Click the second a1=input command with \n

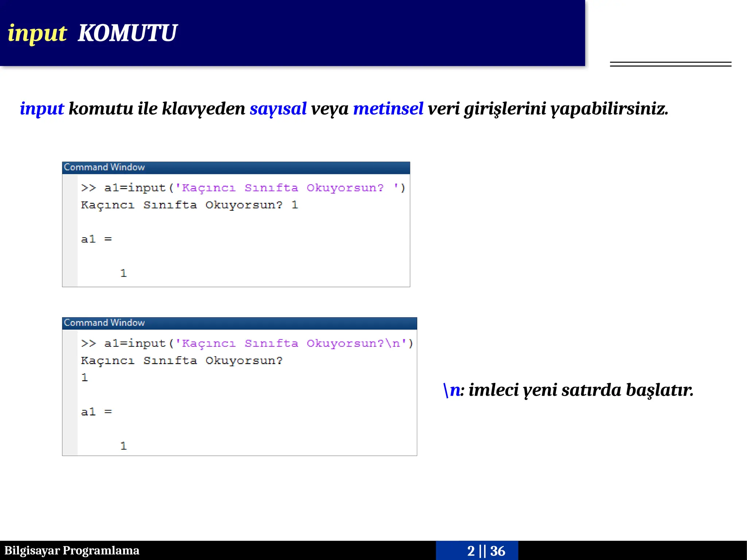tap(247, 343)
